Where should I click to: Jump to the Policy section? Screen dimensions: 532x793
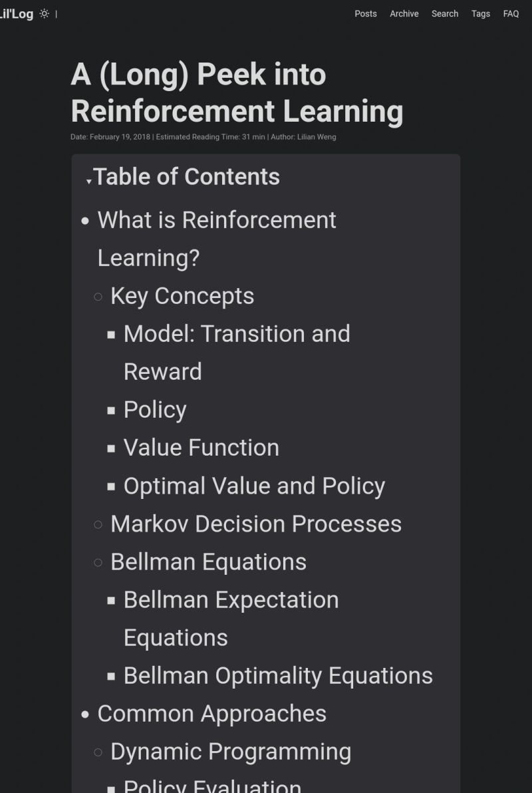[x=155, y=410]
